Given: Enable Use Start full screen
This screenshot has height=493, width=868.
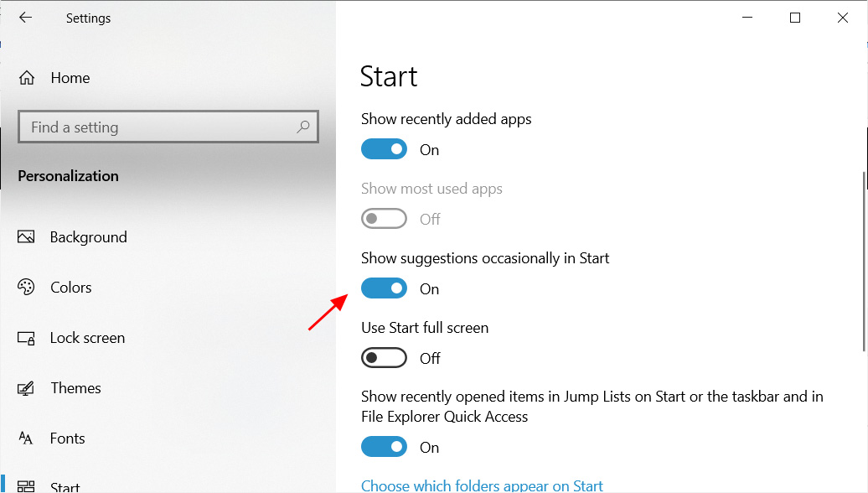Looking at the screenshot, I should [x=385, y=358].
